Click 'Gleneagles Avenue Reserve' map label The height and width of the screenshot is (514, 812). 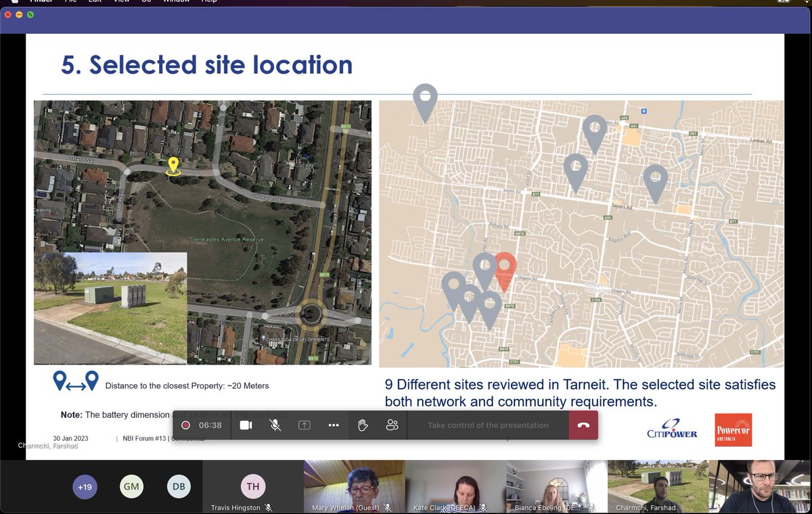[227, 239]
